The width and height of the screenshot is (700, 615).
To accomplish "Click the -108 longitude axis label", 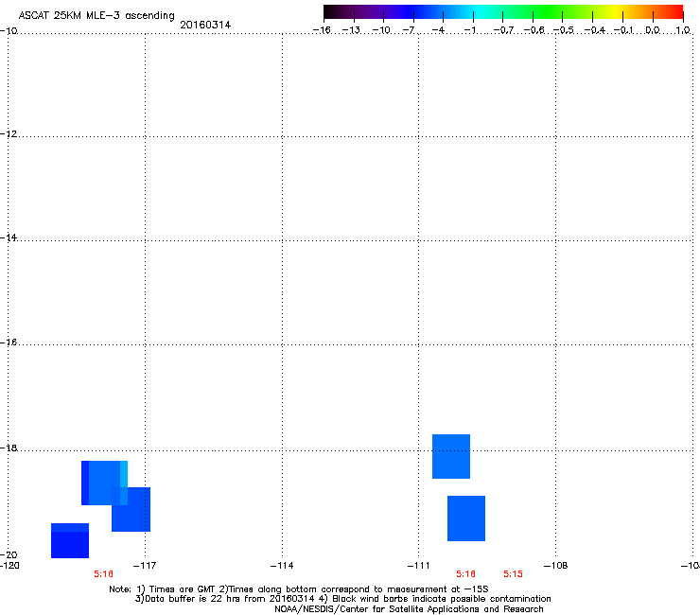I will 555,566.
